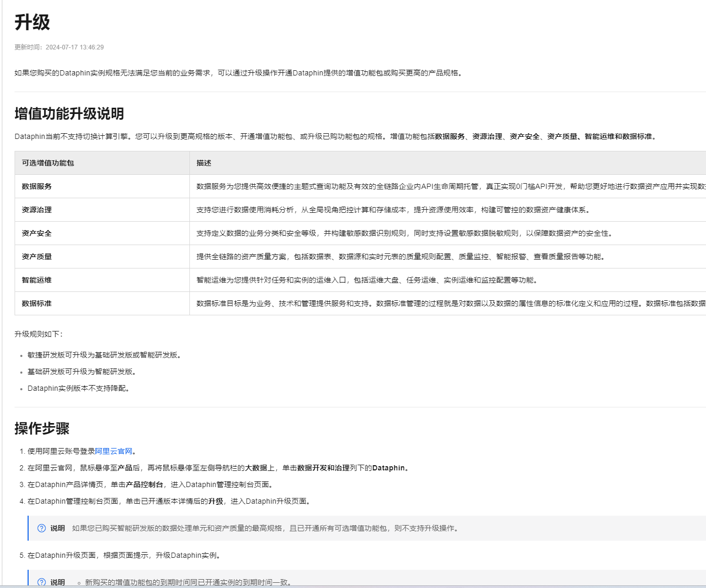Click bullet Dataphin实例版本不支持降配
This screenshot has width=706, height=588.
[78, 388]
